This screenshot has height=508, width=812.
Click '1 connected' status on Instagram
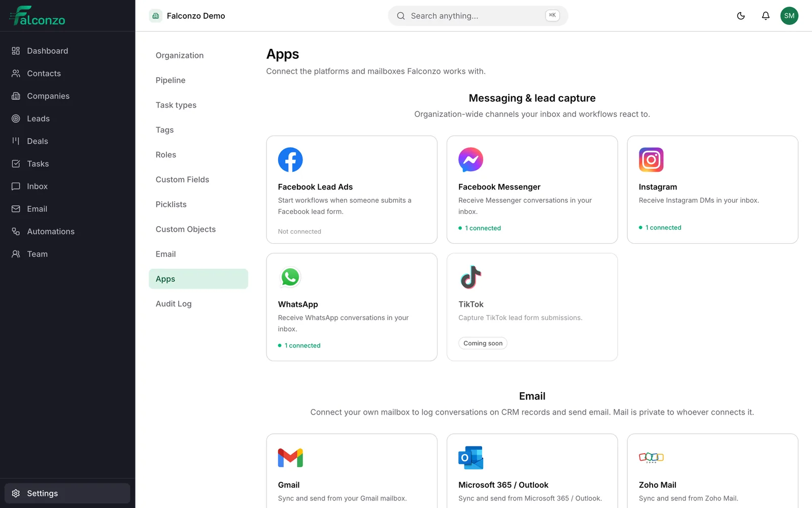tap(660, 228)
